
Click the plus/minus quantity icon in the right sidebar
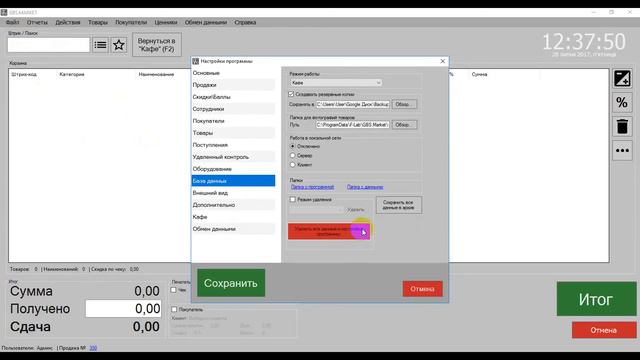tap(622, 78)
